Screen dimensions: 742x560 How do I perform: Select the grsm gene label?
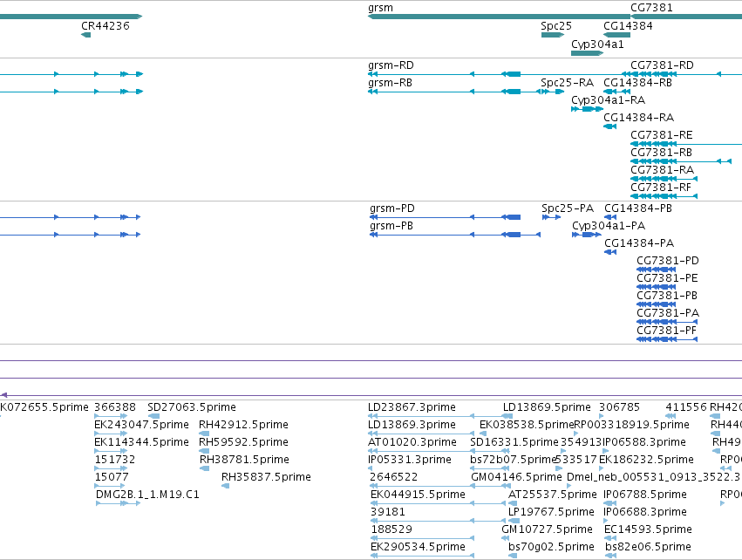[380, 8]
